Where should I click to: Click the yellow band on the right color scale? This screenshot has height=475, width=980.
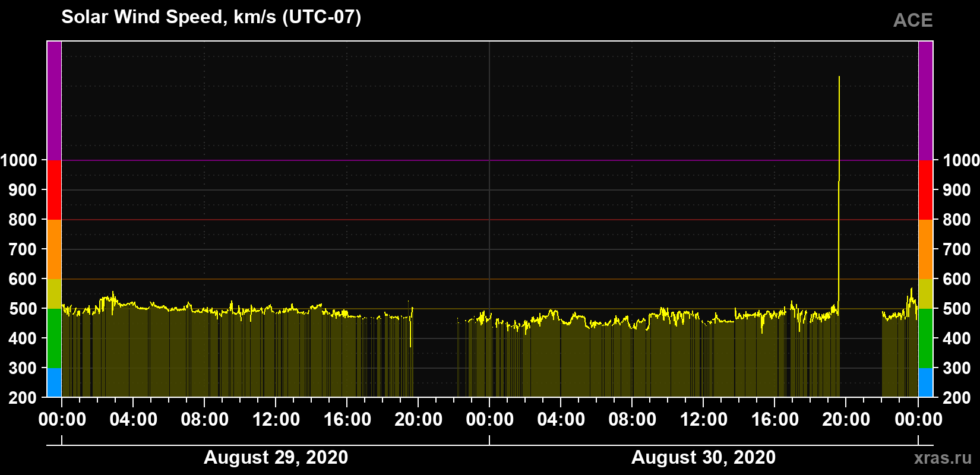(925, 294)
